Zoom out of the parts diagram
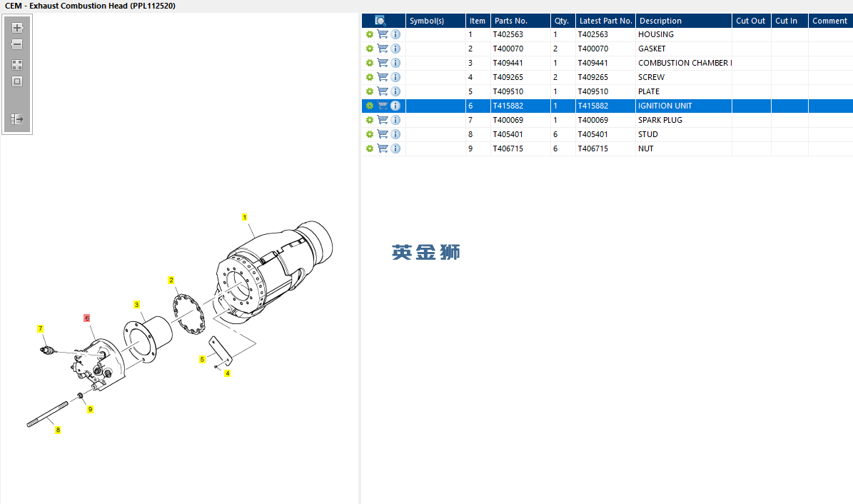This screenshot has width=853, height=504. point(17,44)
